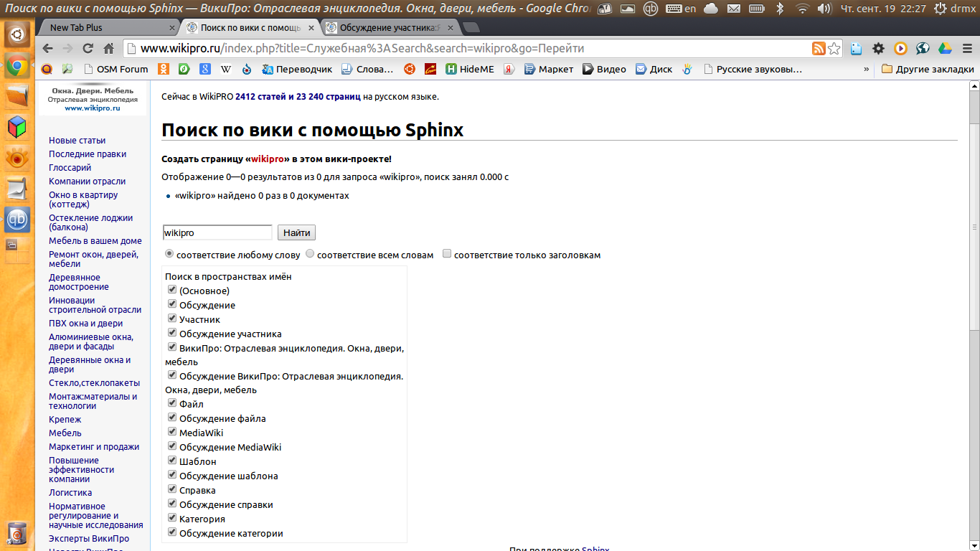The height and width of the screenshot is (551, 980).
Task: Open the Wikipedia 'W' bookmark
Action: click(226, 69)
